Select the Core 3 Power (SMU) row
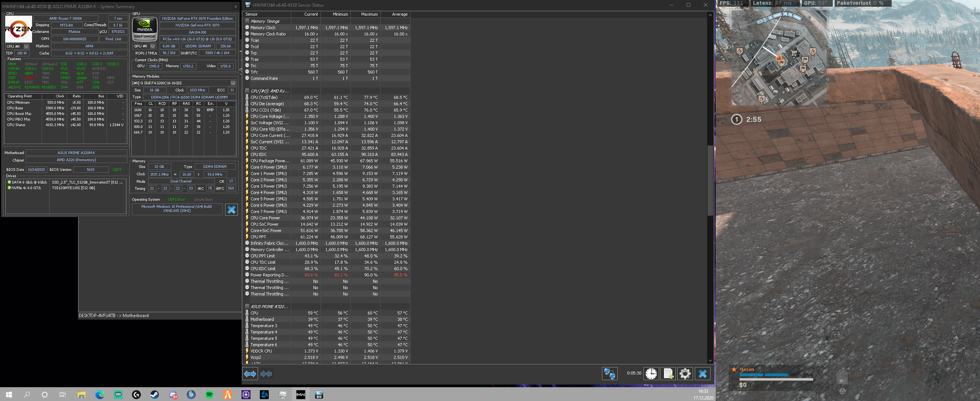Image resolution: width=980 pixels, height=401 pixels. point(327,186)
